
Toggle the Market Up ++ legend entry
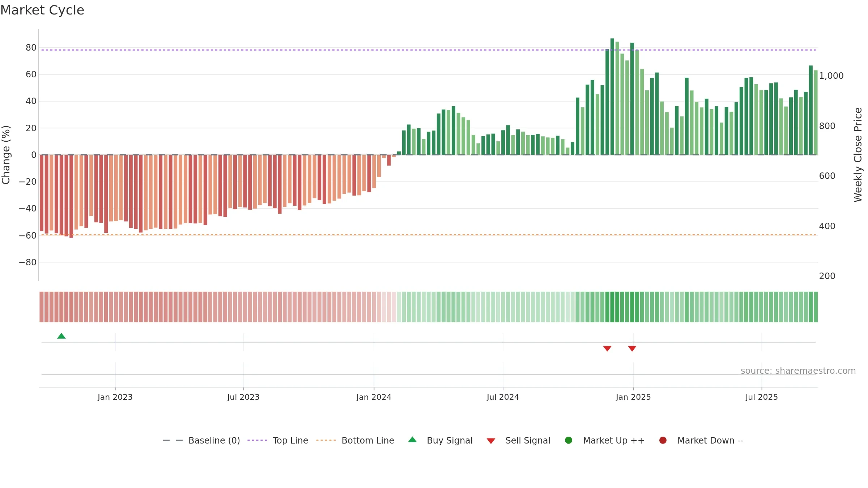point(605,440)
